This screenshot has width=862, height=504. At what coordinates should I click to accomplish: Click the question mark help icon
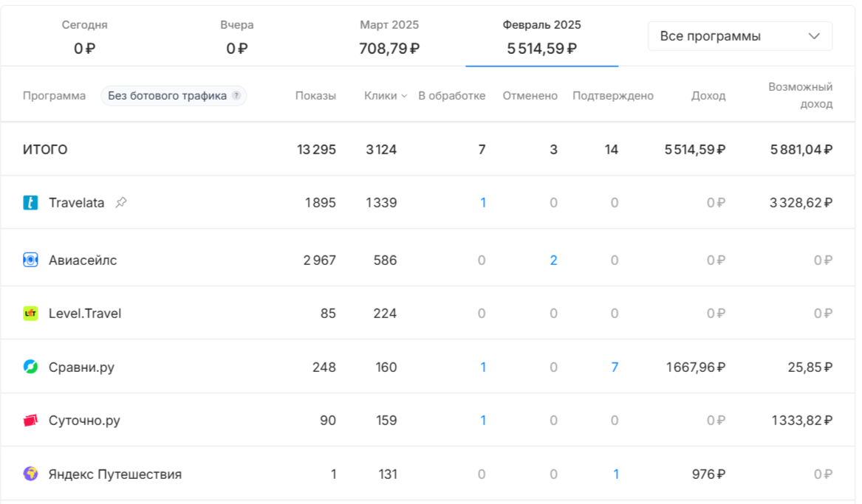pos(236,96)
